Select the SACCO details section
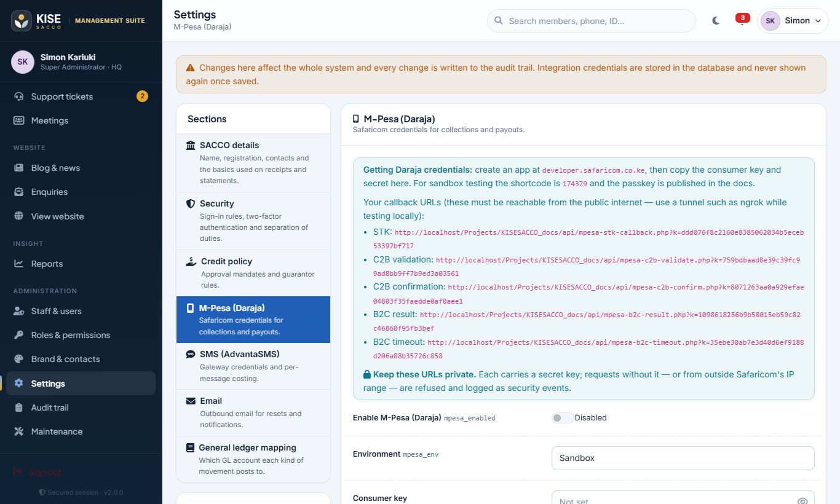The image size is (840, 504). [253, 163]
